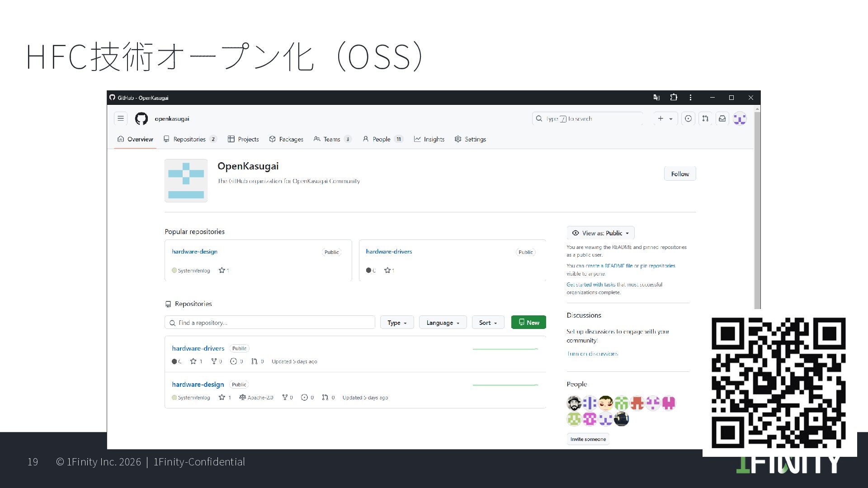Expand the View as: Public dropdown

tap(600, 233)
